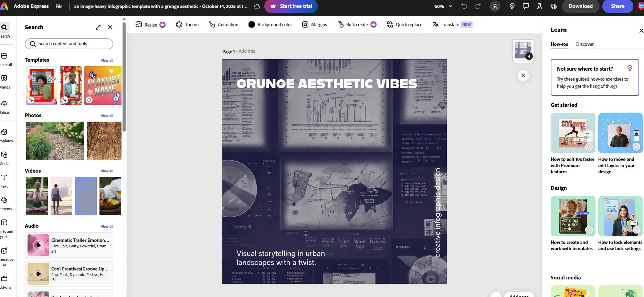Switch to the Discover tab
This screenshot has width=644, height=297.
pos(585,44)
